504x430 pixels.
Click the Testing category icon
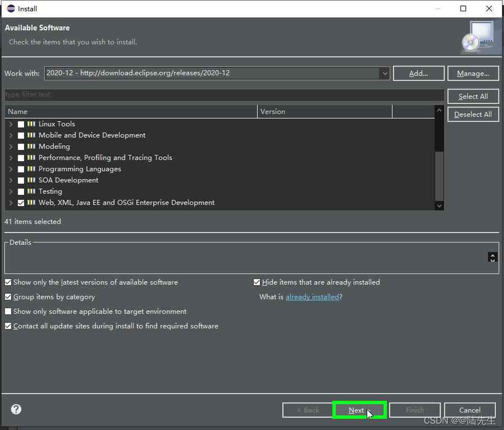pos(31,191)
